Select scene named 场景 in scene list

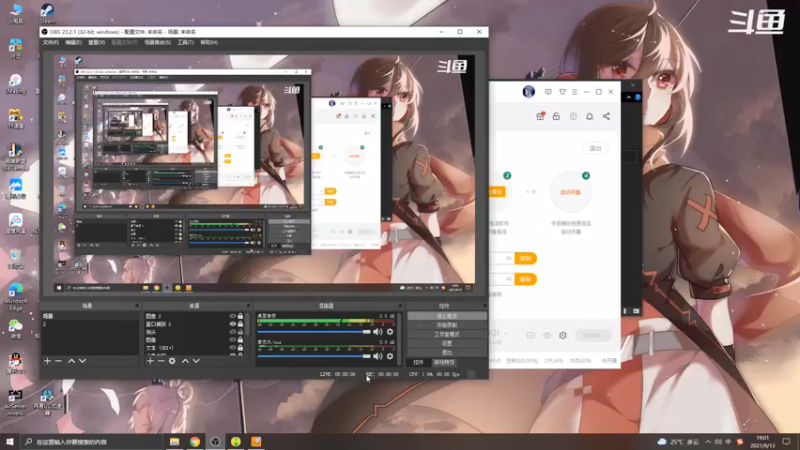(x=89, y=316)
